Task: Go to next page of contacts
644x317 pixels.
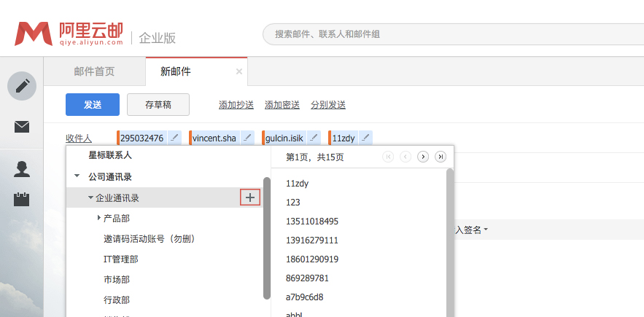Action: (423, 157)
